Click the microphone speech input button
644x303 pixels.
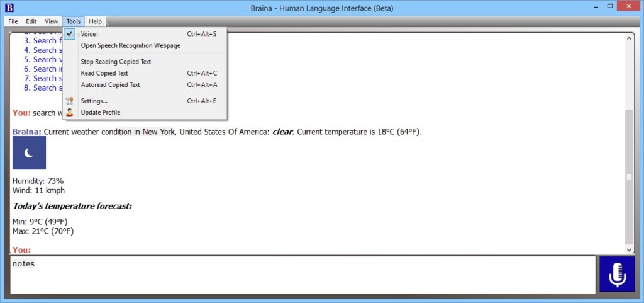coord(618,275)
